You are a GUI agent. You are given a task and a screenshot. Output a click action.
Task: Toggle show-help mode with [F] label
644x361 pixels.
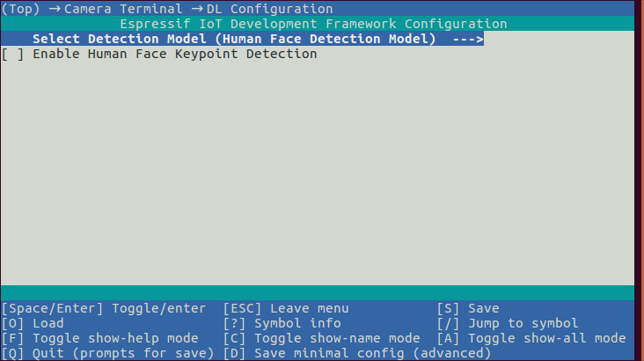99,338
